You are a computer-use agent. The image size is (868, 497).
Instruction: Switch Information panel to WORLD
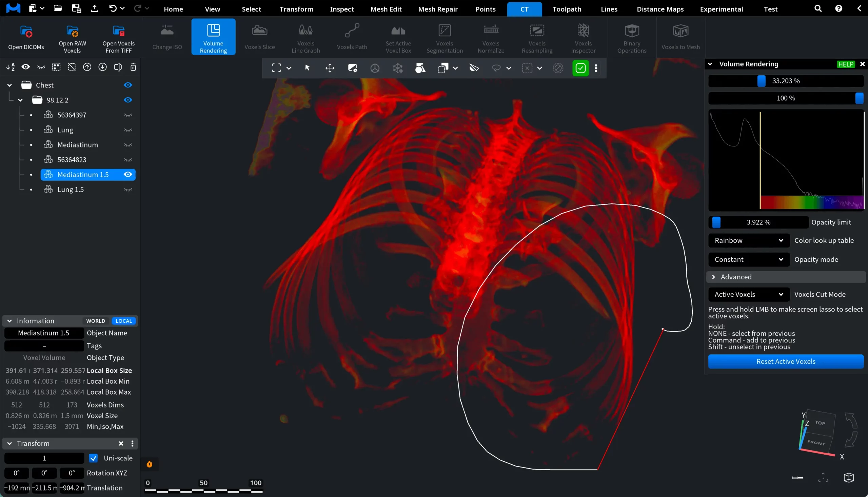[x=96, y=321]
